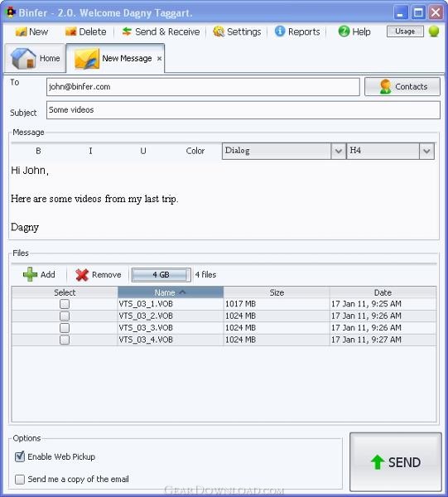Switch to the New Message tab
448x497 pixels.
(115, 58)
